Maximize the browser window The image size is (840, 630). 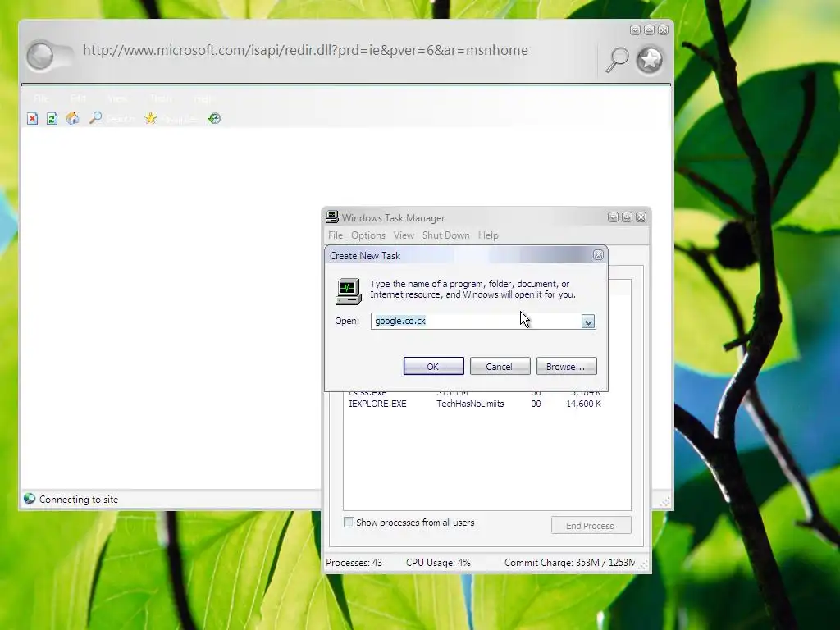(x=649, y=30)
